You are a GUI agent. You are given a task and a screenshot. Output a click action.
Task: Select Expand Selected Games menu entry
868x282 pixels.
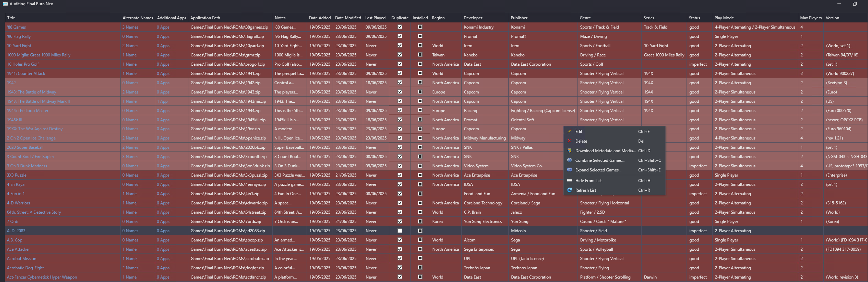(x=614, y=170)
